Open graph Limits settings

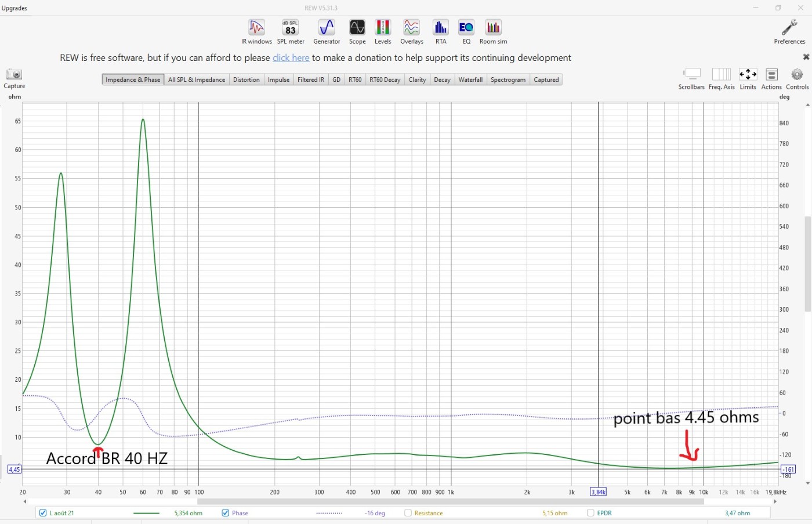pyautogui.click(x=748, y=79)
